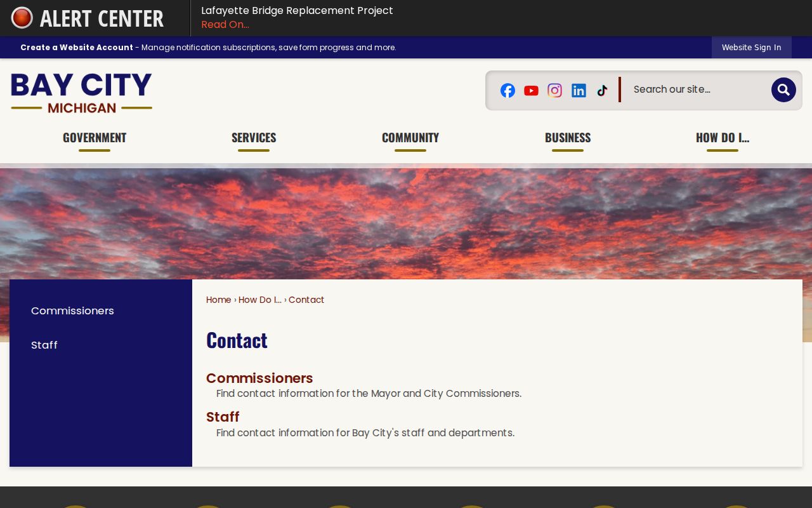812x508 pixels.
Task: Click the Contact page title
Action: (x=237, y=340)
